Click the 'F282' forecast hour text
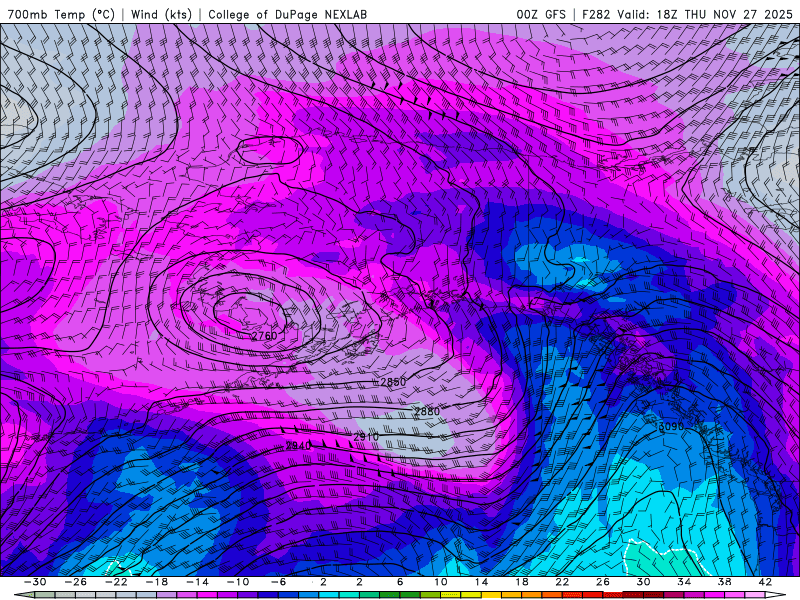The width and height of the screenshot is (800, 600). coord(596,14)
